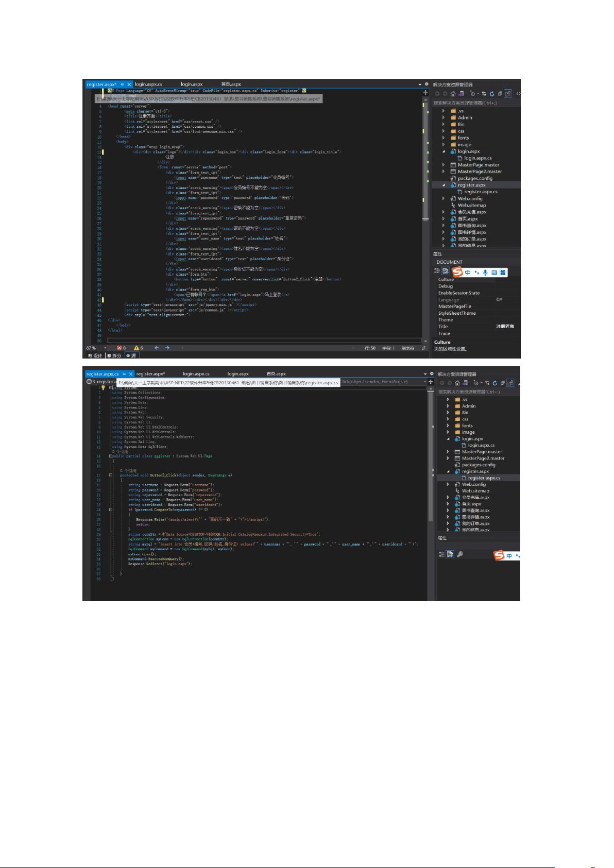Click Refresh icon in upper Solution Explorer toolbar
This screenshot has height=868, width=614.
(x=492, y=94)
